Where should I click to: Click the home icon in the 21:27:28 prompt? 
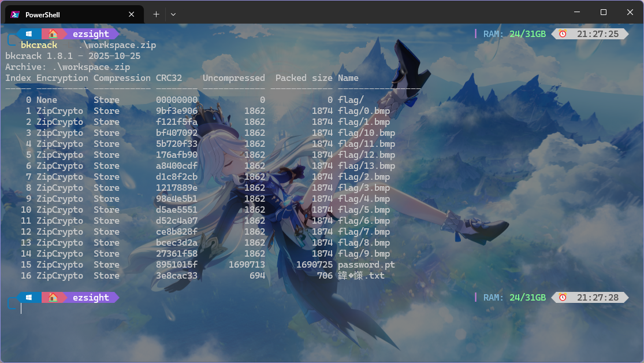53,298
